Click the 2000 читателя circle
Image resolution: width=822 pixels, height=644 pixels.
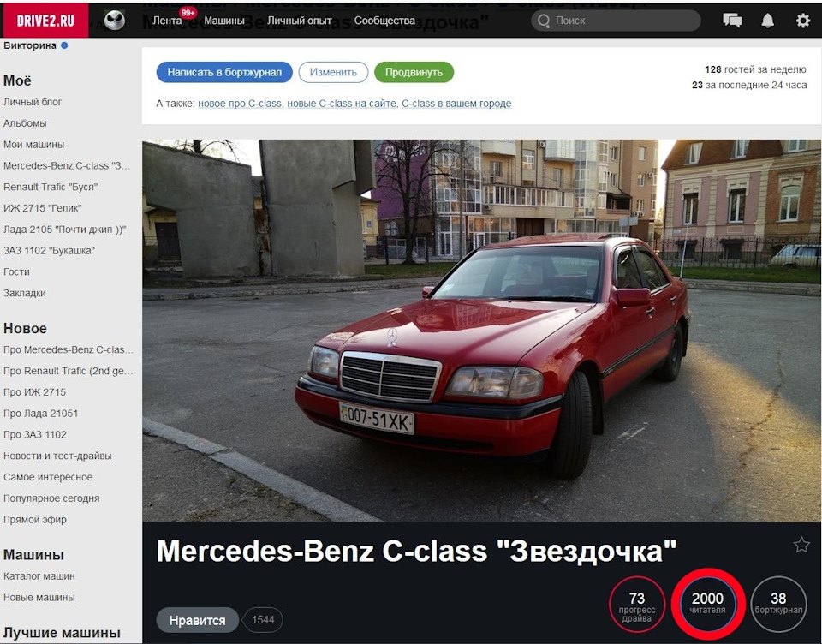click(707, 604)
